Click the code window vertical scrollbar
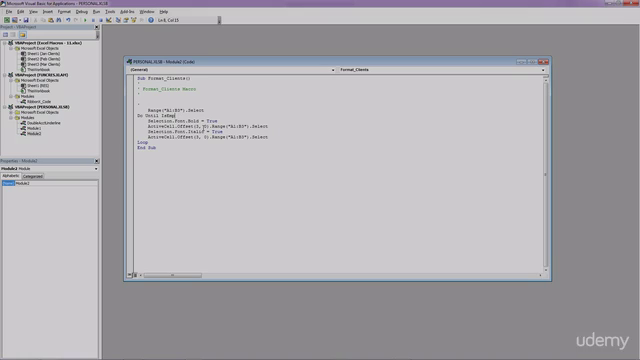The height and width of the screenshot is (360, 640). (546, 175)
